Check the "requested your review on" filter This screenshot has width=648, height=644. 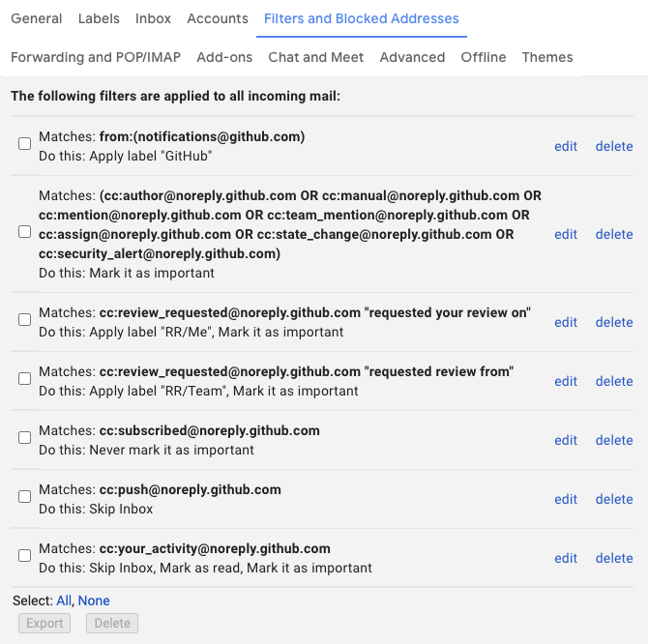point(25,320)
